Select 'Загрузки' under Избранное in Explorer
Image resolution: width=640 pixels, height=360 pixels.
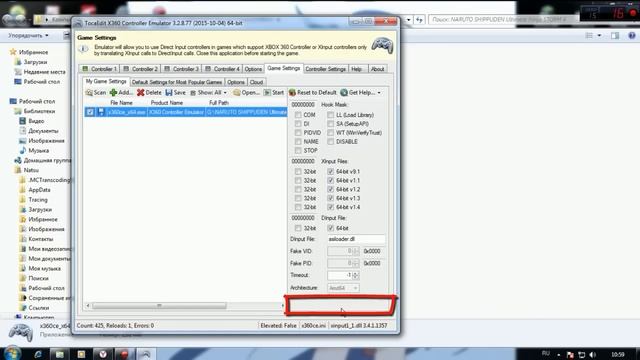[x=31, y=62]
